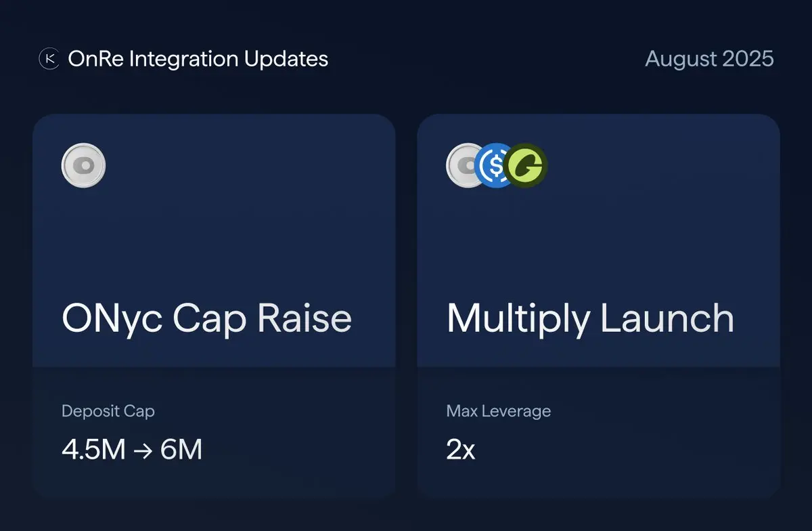The height and width of the screenshot is (531, 812).
Task: Select the OnRe Integration Updates title
Action: tap(198, 59)
